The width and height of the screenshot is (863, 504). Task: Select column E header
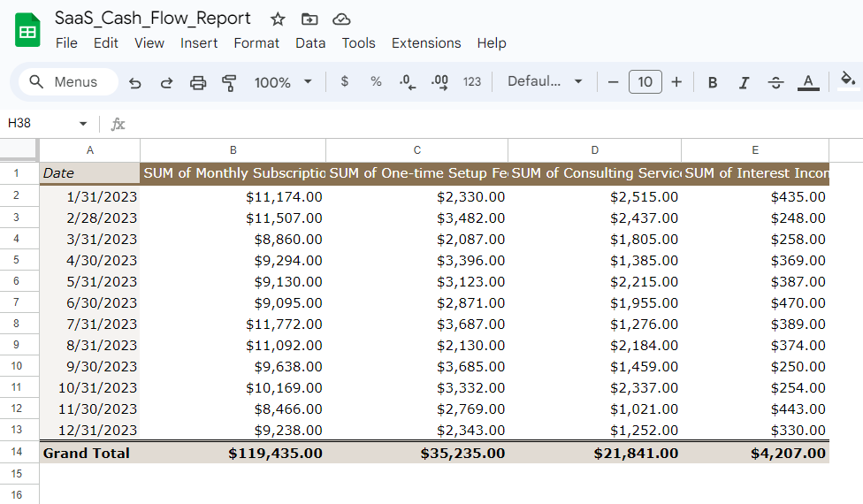click(x=755, y=150)
